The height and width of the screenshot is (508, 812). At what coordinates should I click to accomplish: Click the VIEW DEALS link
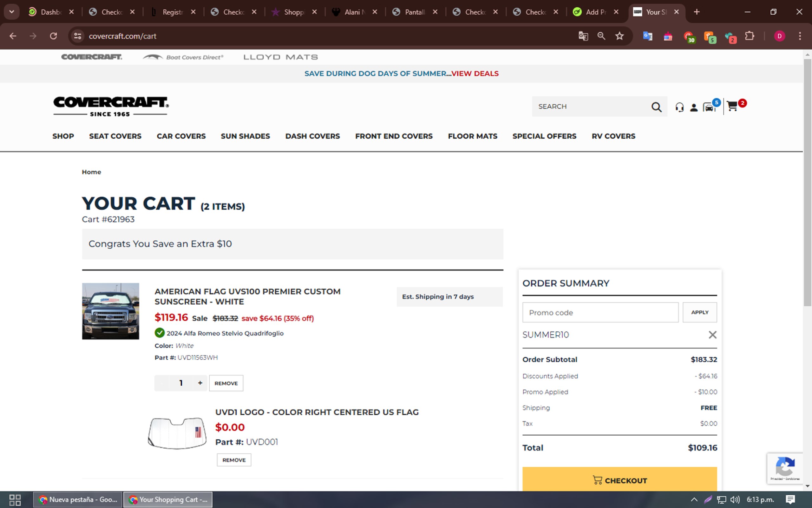[475, 74]
